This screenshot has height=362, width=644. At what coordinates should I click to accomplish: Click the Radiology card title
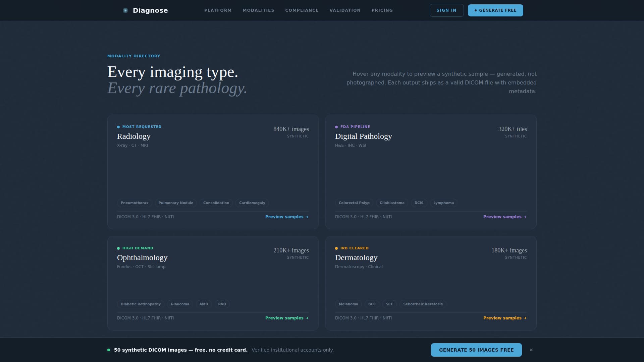click(134, 136)
